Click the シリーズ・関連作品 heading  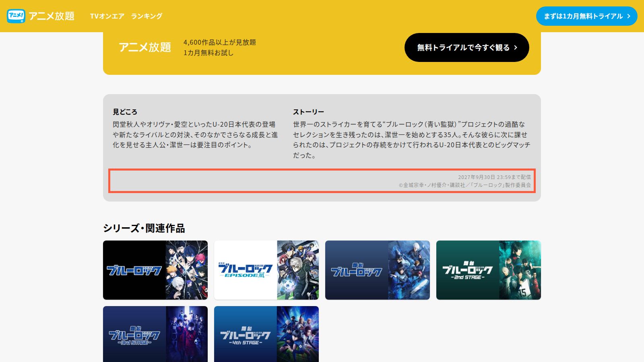pyautogui.click(x=144, y=228)
